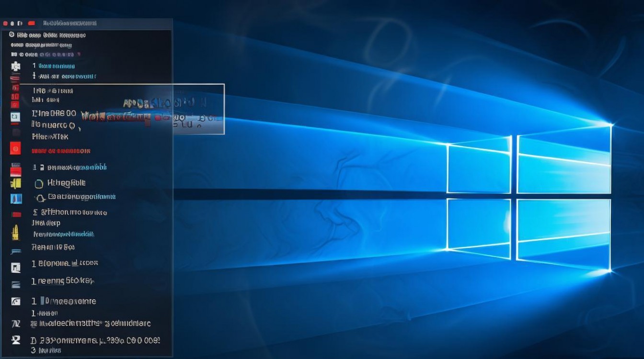
Task: Select the all-red text row in the list
Action: pyautogui.click(x=61, y=151)
